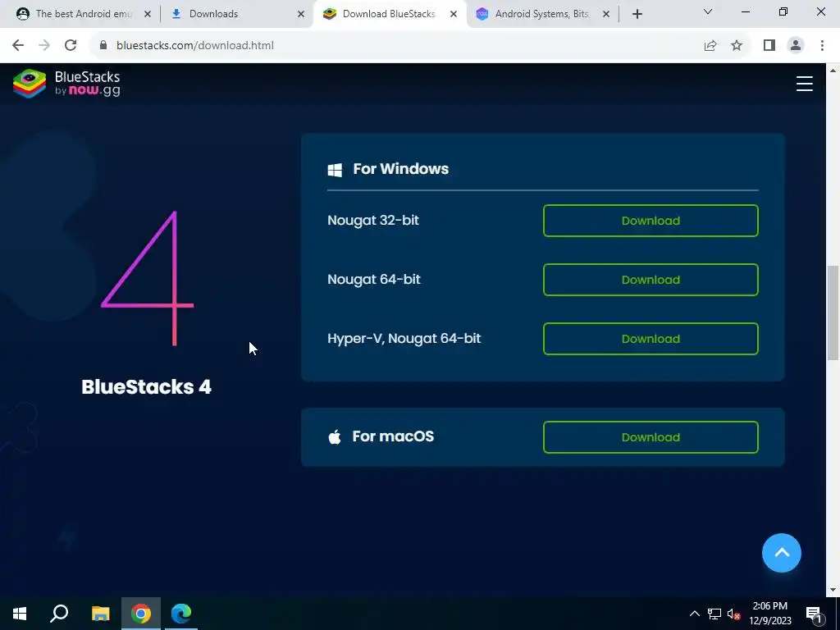Image resolution: width=840 pixels, height=630 pixels.
Task: Download Nougat 64-bit for Windows
Action: (x=651, y=280)
